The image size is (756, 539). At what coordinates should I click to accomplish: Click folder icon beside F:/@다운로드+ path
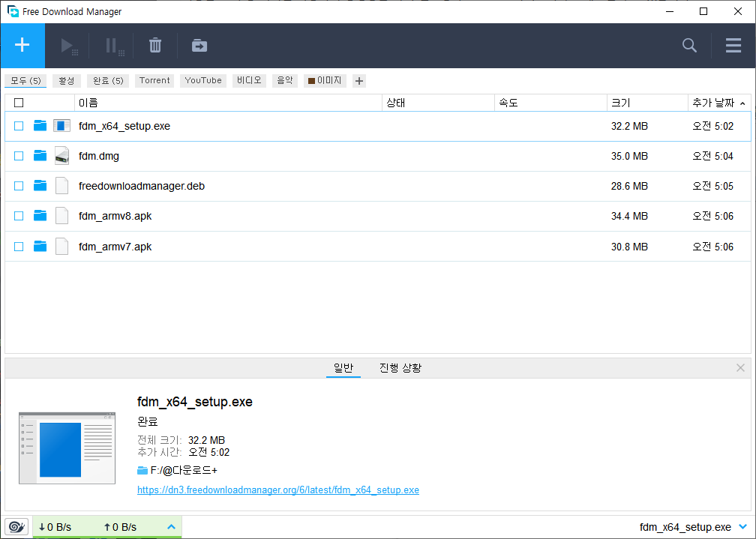tap(142, 470)
